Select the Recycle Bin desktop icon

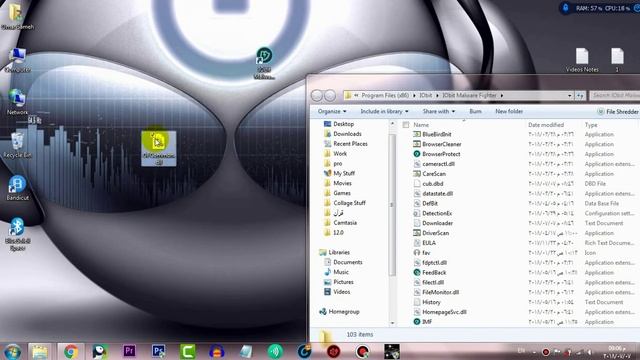click(x=17, y=145)
